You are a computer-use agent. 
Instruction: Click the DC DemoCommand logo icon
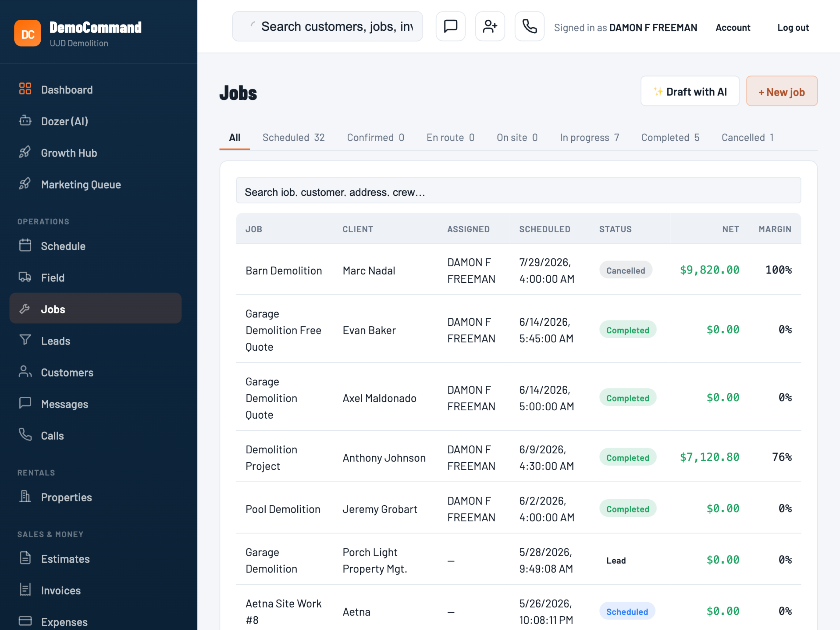27,33
